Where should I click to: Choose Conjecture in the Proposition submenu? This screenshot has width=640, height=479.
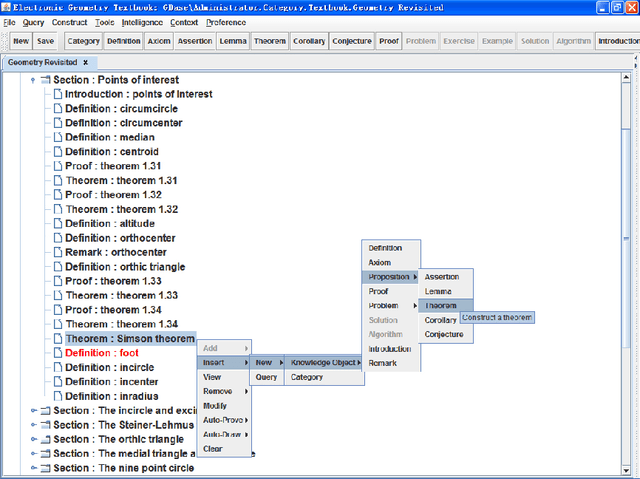(x=446, y=335)
